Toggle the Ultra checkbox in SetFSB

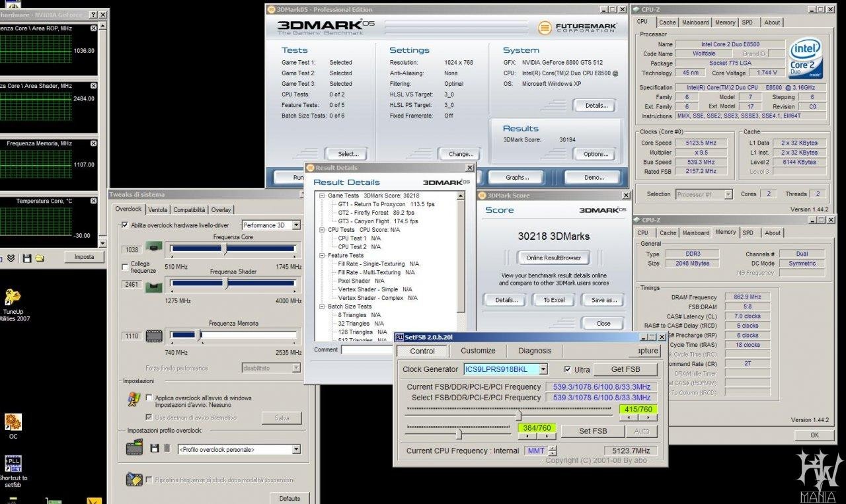pos(568,369)
